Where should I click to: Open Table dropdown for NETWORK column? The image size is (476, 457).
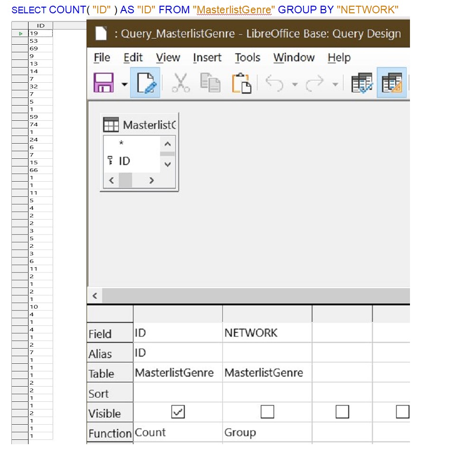coord(267,372)
